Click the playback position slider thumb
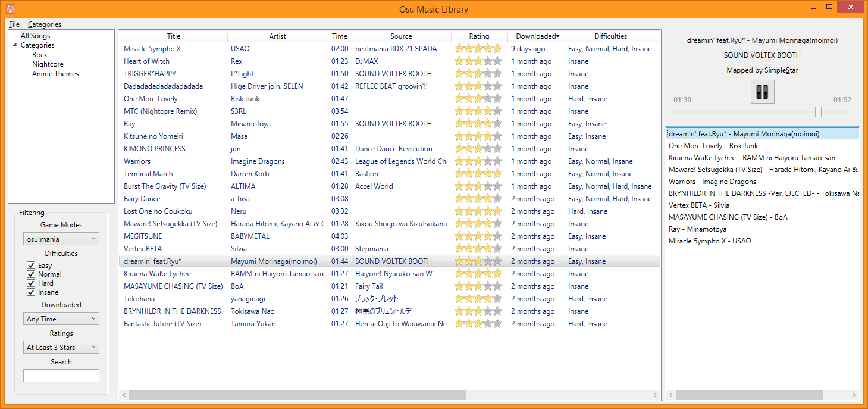Viewport: 868px width, 409px height. 818,112
